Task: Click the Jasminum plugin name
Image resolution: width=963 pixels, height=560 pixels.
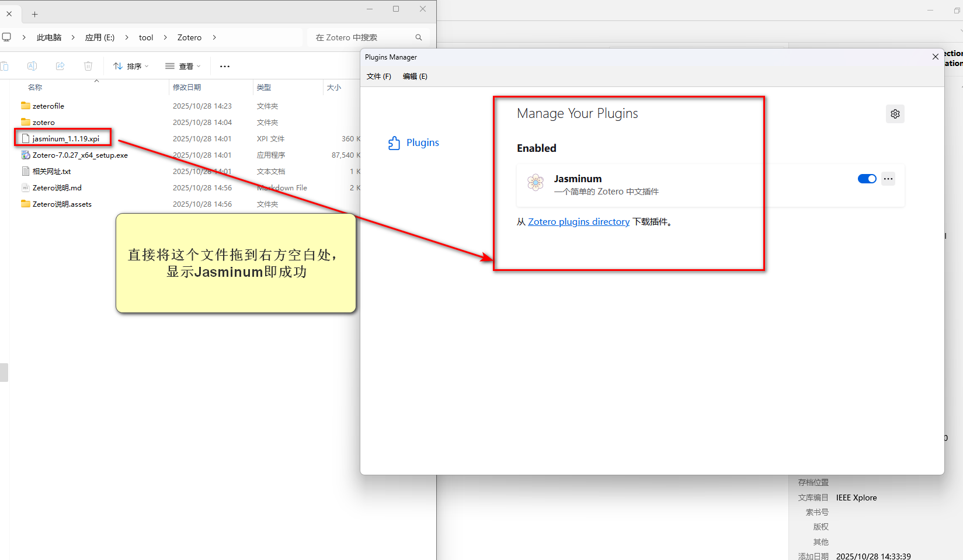Action: (578, 179)
